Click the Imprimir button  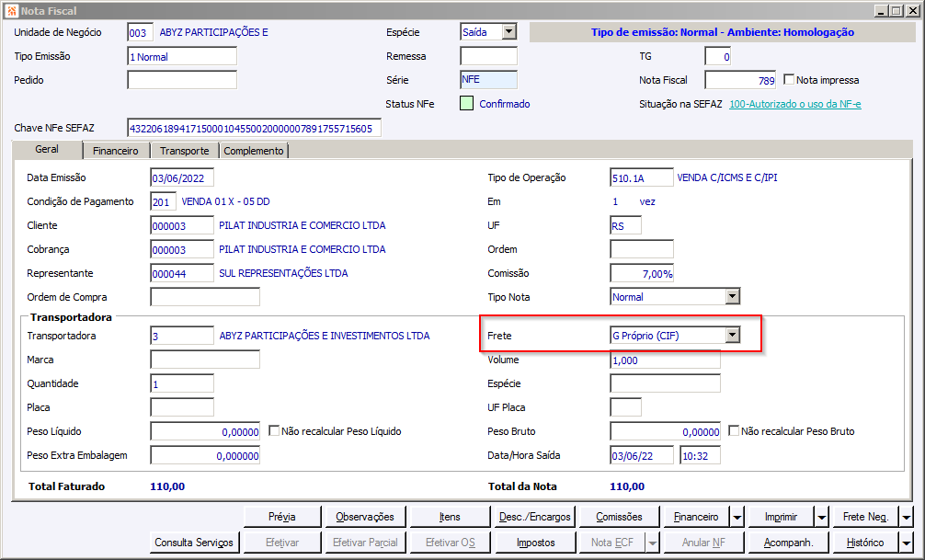pyautogui.click(x=781, y=517)
